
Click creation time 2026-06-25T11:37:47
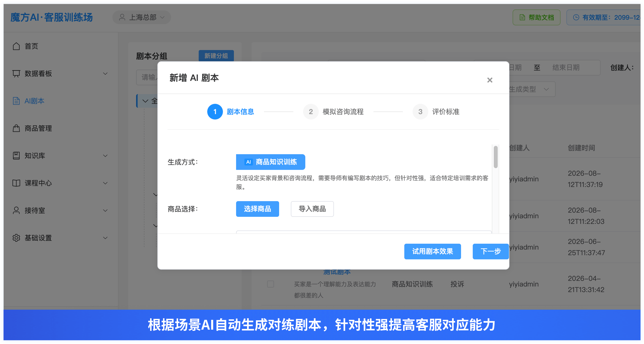tap(586, 247)
